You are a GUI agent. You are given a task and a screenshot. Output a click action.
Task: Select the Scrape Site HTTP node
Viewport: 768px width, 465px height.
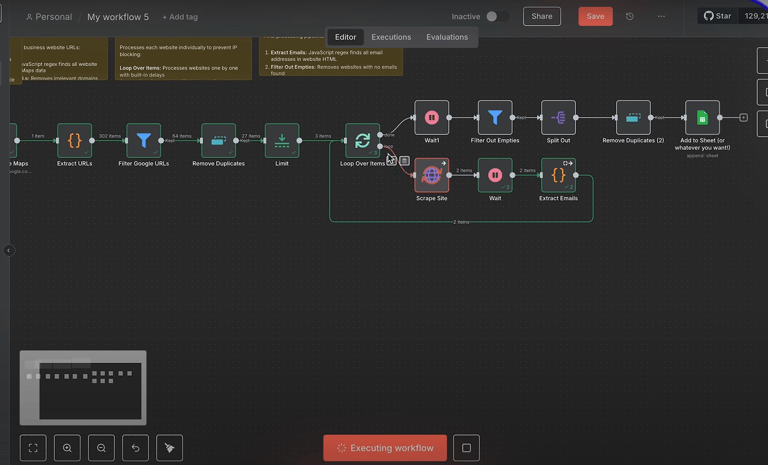point(432,175)
